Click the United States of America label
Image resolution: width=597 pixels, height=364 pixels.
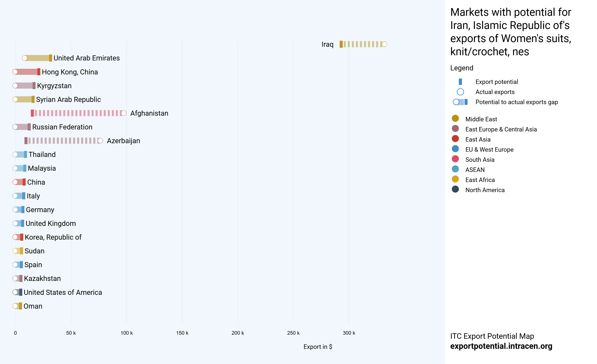point(63,292)
